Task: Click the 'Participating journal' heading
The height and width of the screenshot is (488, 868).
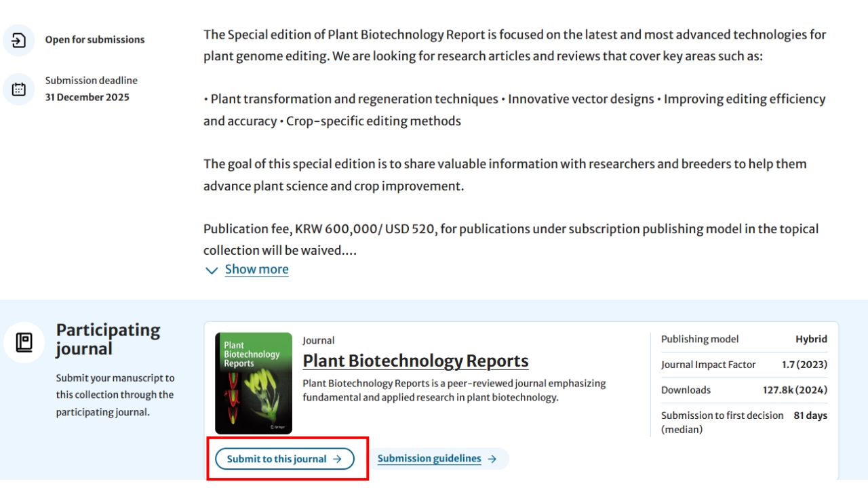Action: coord(108,339)
